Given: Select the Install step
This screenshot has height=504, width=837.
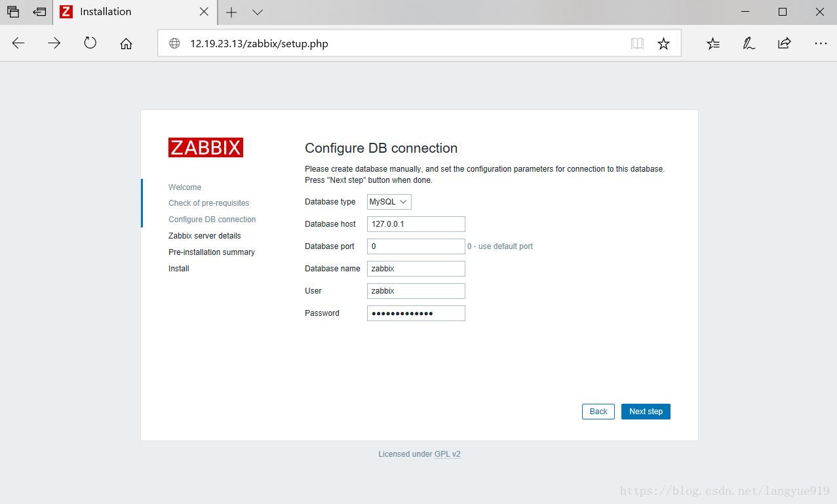Looking at the screenshot, I should [179, 269].
